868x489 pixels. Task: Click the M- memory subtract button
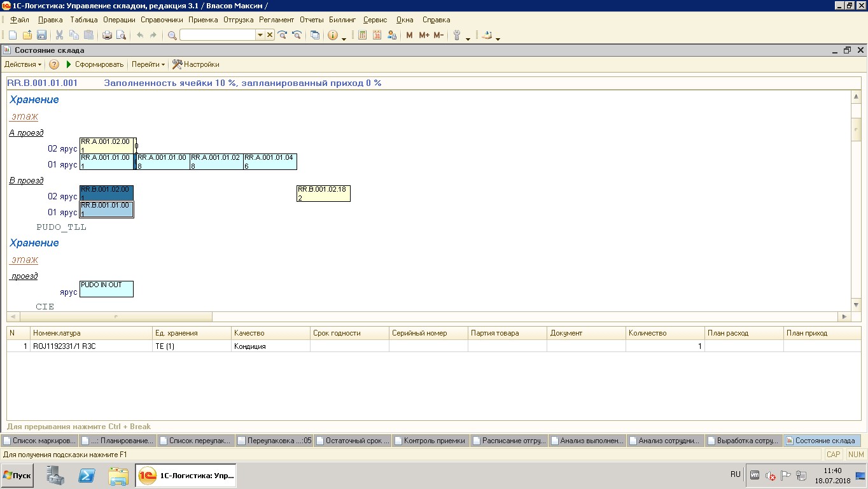(438, 35)
